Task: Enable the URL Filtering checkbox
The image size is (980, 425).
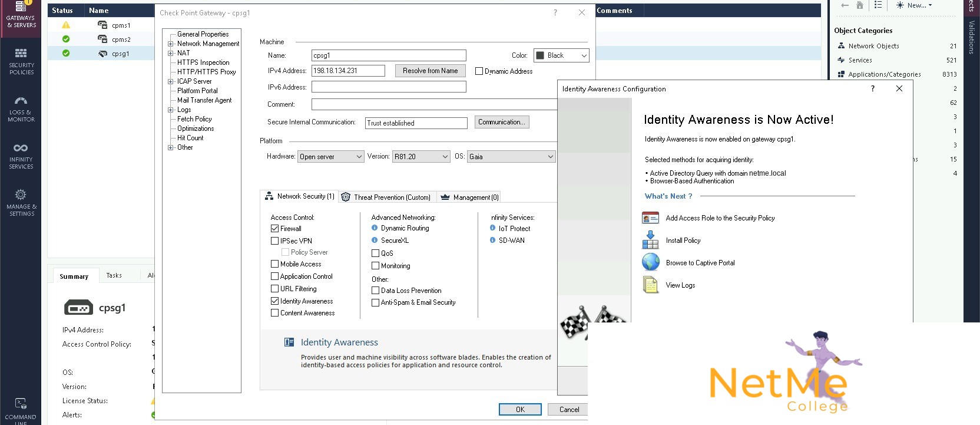Action: (x=274, y=289)
